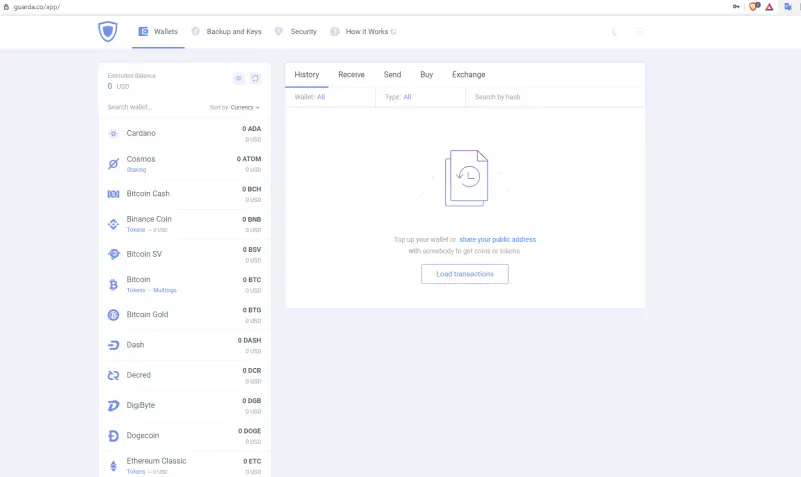Click the Cosmos atom icon
Image resolution: width=801 pixels, height=477 pixels.
(x=113, y=163)
